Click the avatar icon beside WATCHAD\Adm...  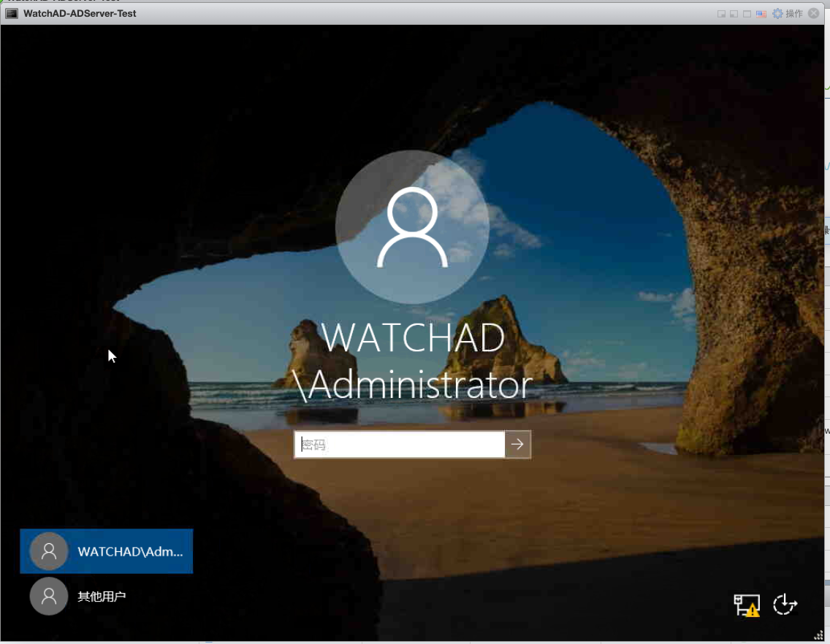coord(49,551)
